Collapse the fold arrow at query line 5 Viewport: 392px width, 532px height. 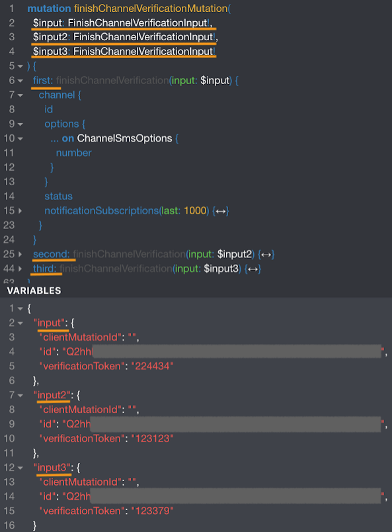point(20,66)
